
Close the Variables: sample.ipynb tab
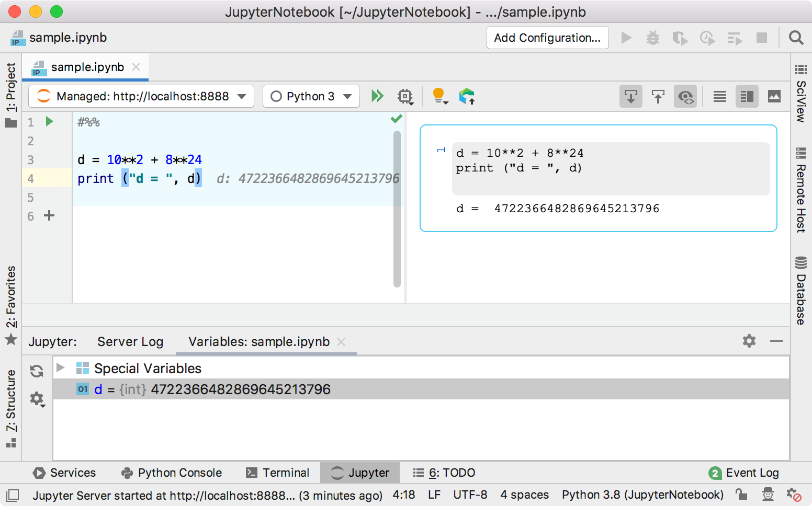(341, 341)
